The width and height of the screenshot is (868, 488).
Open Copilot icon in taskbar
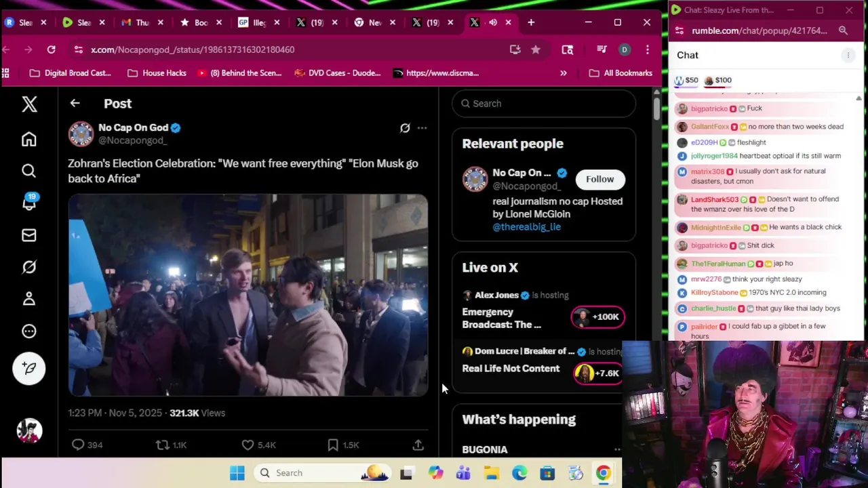(435, 473)
